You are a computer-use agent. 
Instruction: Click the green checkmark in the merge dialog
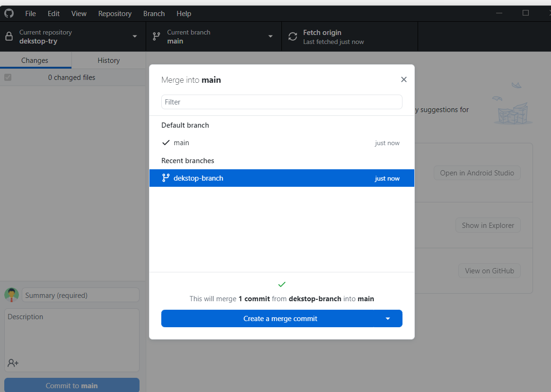click(282, 284)
